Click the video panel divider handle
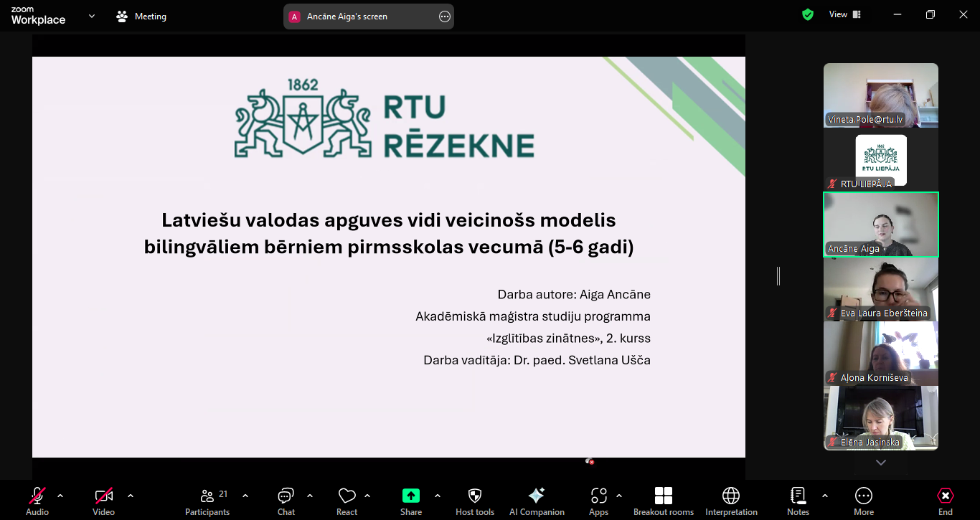The image size is (980, 520). coord(778,275)
